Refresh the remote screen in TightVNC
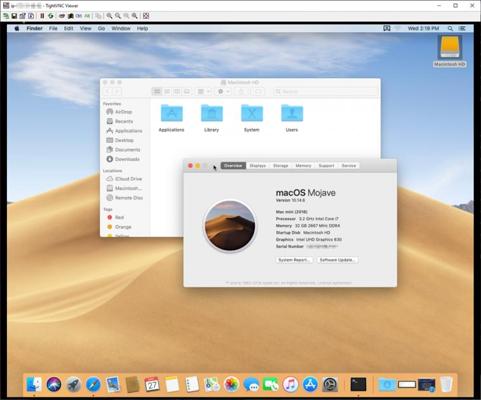The image size is (481, 400). 51,16
